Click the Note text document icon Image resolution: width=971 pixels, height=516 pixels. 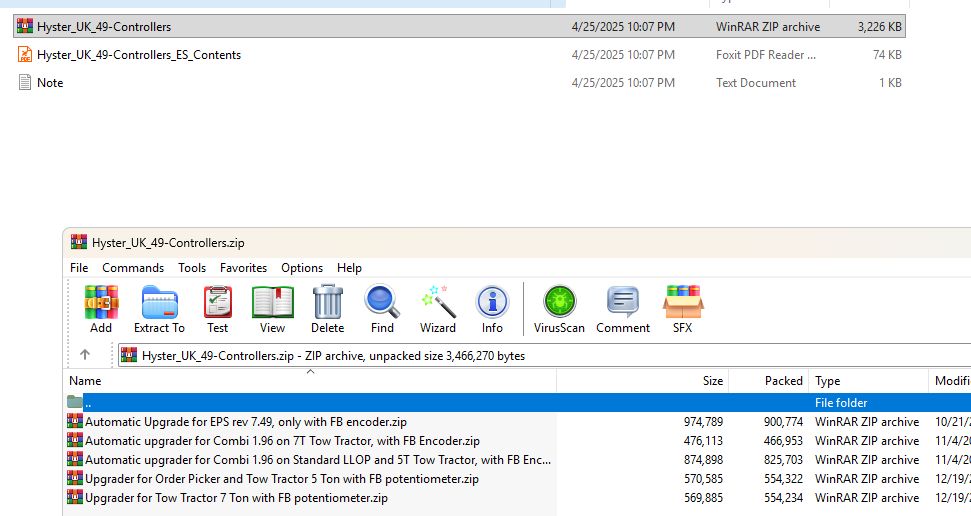(25, 82)
